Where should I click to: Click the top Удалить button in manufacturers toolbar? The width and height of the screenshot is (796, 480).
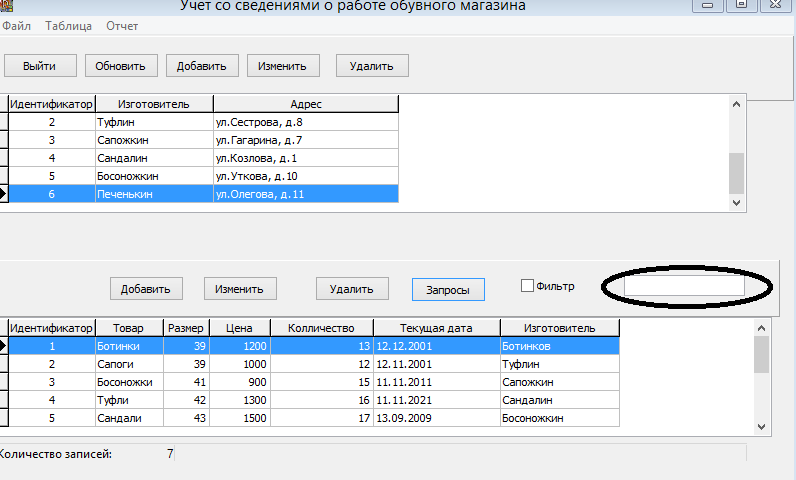click(372, 66)
